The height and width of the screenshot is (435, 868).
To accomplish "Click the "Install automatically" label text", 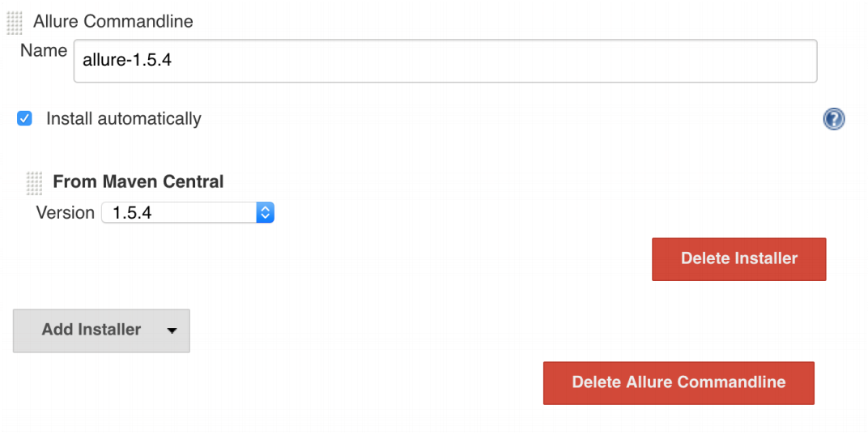I will pos(123,119).
